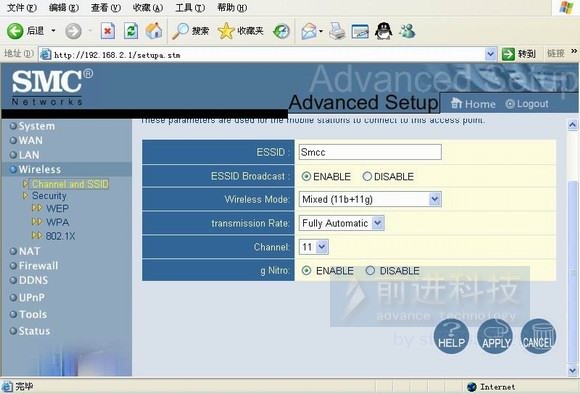The height and width of the screenshot is (394, 580).
Task: Open the NAT sidebar section
Action: 29,252
